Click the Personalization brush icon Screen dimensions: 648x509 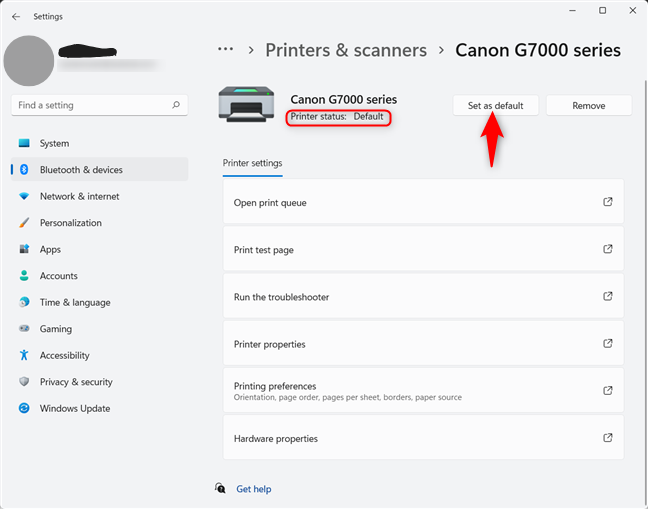coord(24,223)
